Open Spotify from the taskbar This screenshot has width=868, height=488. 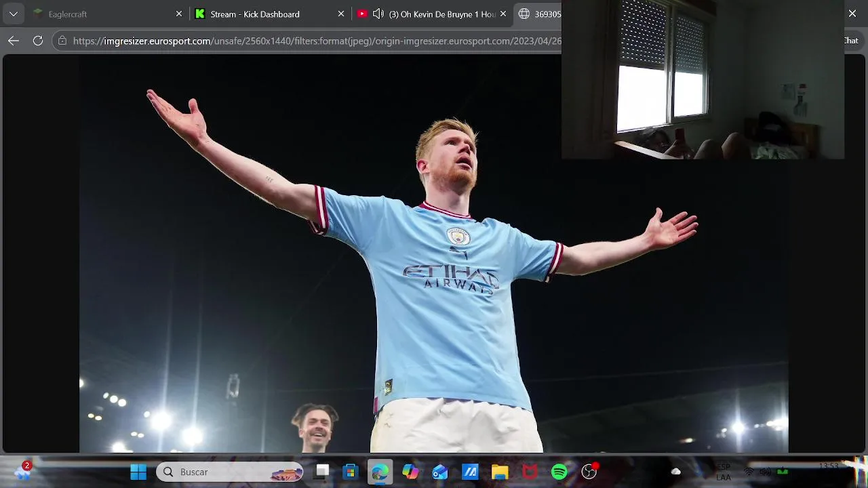[559, 472]
